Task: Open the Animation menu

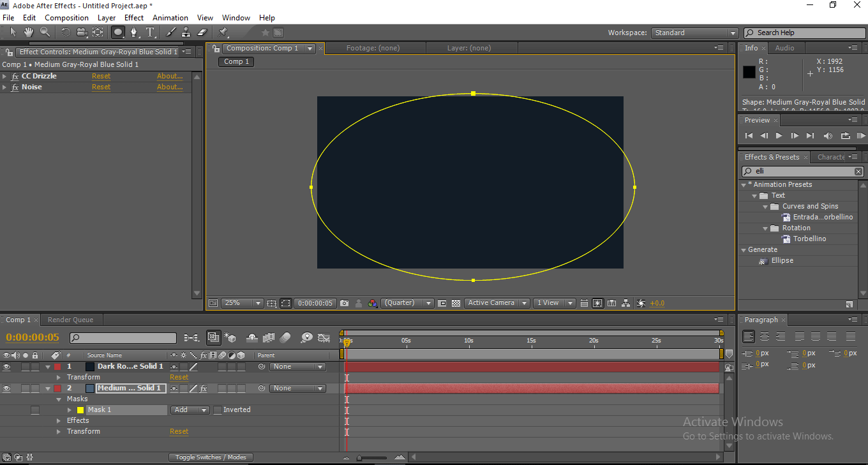Action: pos(170,18)
